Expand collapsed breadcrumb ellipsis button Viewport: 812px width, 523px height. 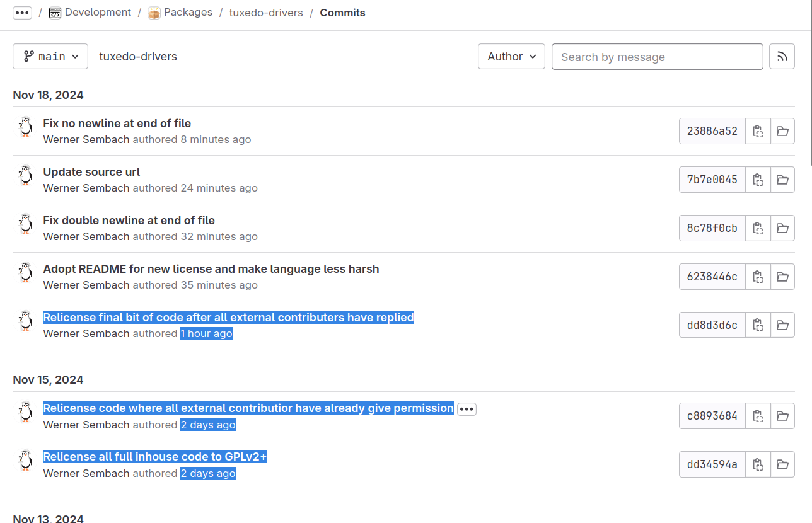point(22,13)
